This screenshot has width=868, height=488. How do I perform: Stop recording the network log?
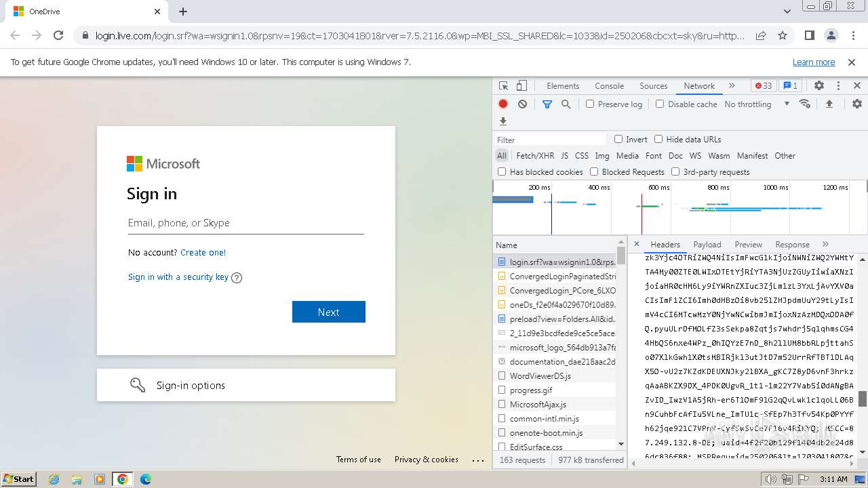(503, 104)
